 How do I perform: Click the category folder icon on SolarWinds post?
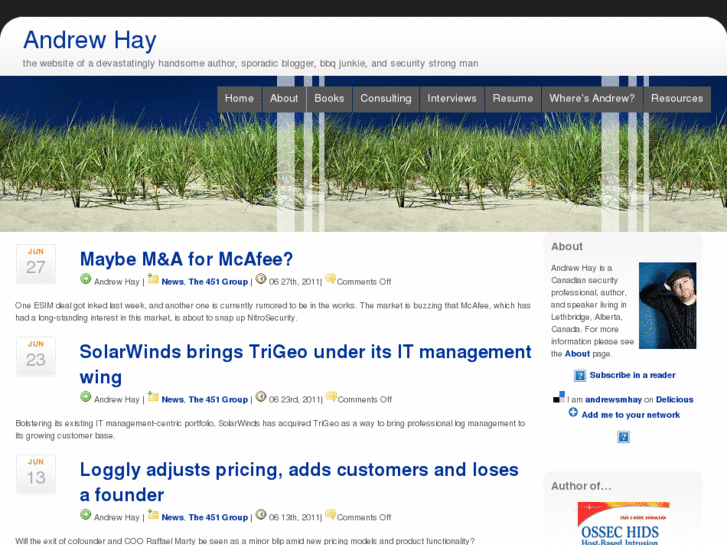[x=153, y=397]
